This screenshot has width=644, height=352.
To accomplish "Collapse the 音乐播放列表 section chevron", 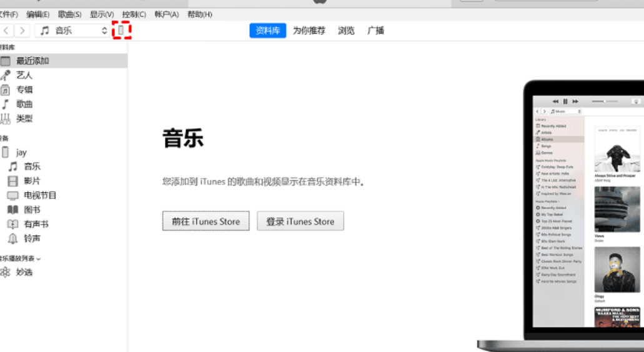I will tap(39, 259).
